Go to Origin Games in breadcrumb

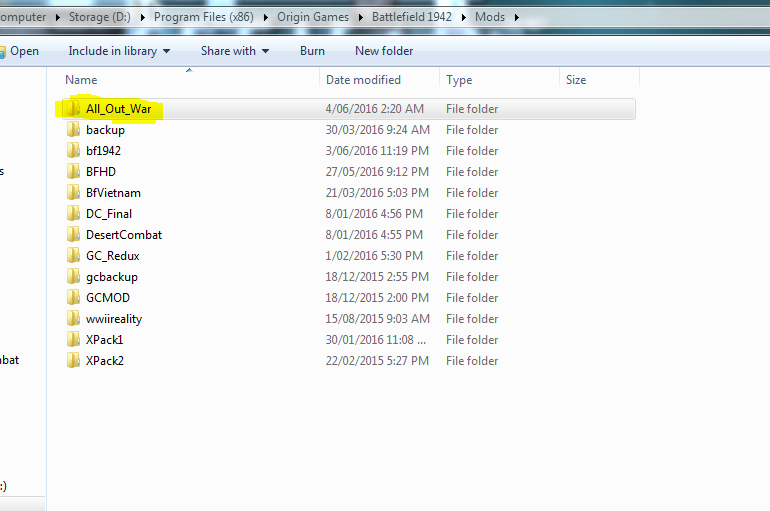313,17
